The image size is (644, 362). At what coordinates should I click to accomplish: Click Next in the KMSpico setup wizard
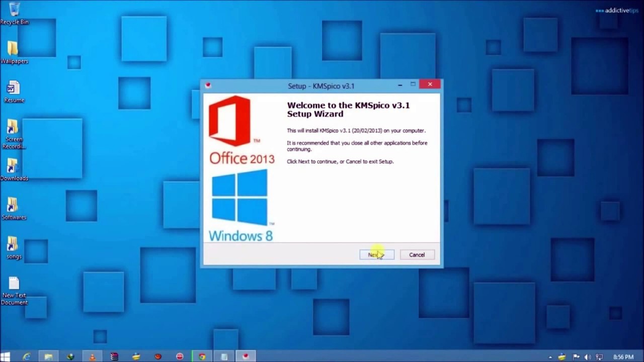coord(377,255)
